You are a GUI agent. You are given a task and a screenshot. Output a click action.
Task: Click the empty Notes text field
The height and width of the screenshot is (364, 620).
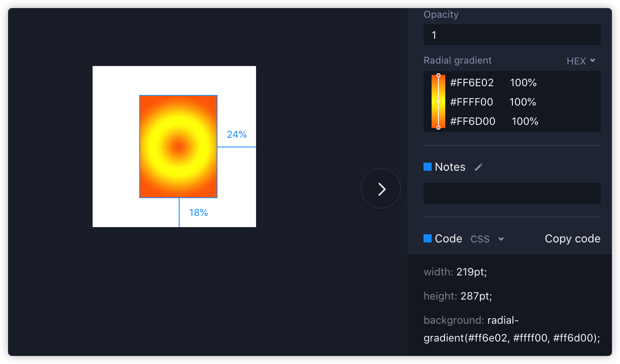pyautogui.click(x=512, y=193)
